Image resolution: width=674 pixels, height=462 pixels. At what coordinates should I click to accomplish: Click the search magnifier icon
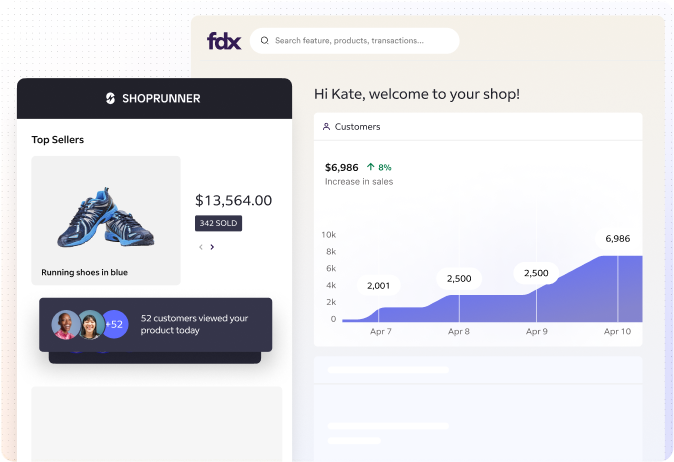click(265, 40)
